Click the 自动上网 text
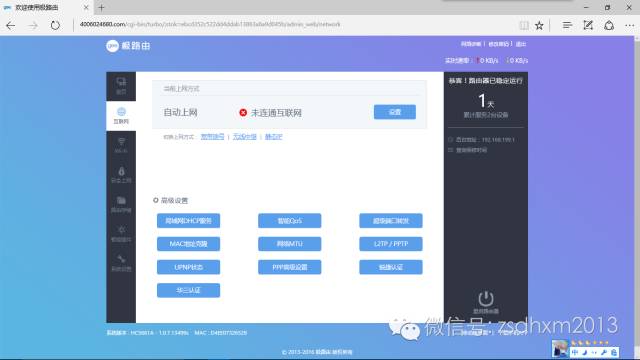640x360 pixels. pos(180,112)
